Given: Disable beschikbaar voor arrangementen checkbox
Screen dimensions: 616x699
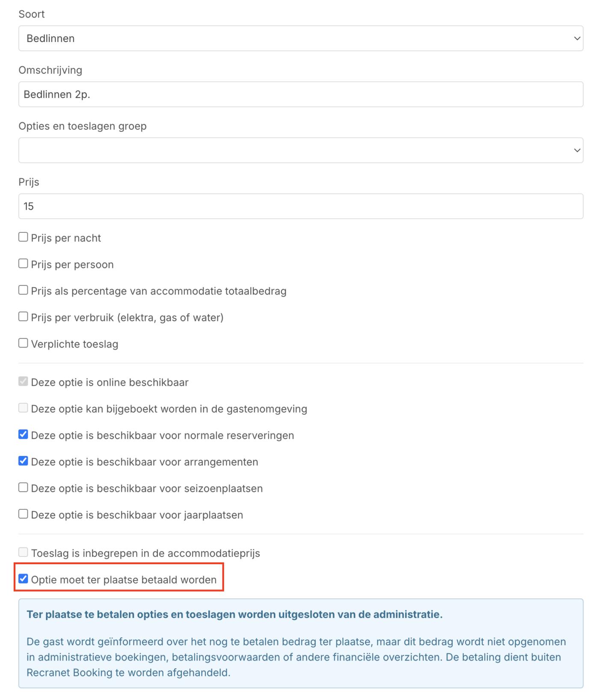Looking at the screenshot, I should tap(23, 461).
